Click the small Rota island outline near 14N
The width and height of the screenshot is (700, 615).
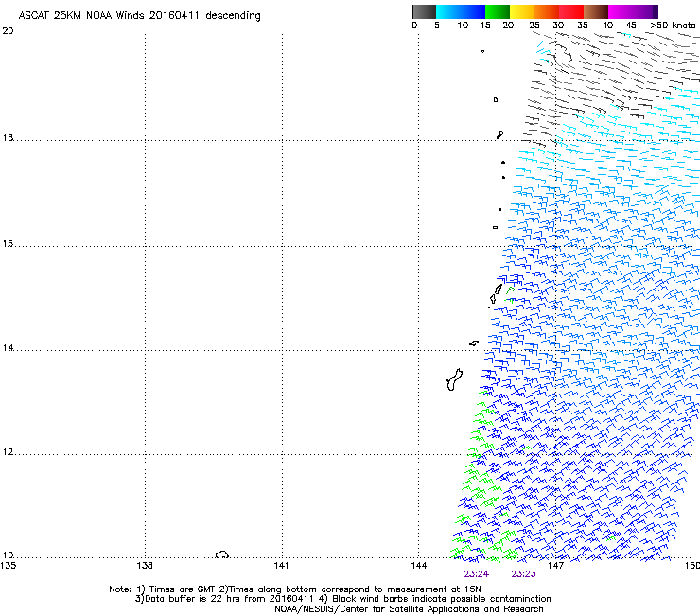pos(474,343)
